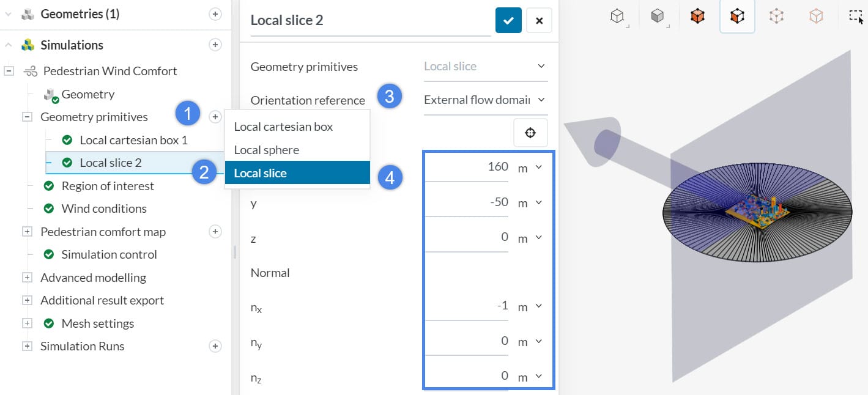This screenshot has width=868, height=395.
Task: Activate the rubber-band box selection tool
Action: tap(855, 16)
